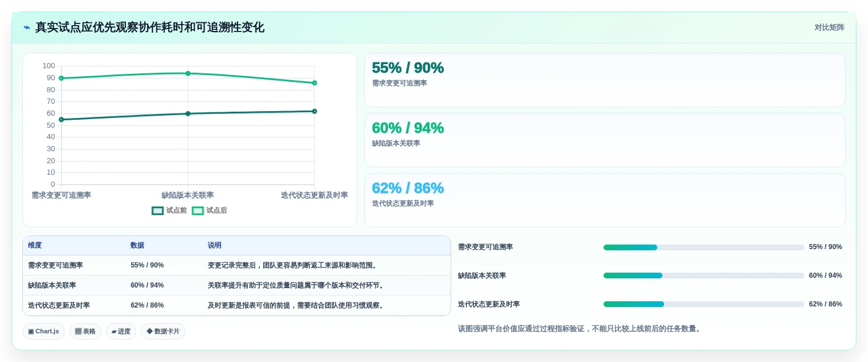Image resolution: width=868 pixels, height=362 pixels.
Task: Click progress row label 缺陷版本关联率
Action: click(482, 276)
